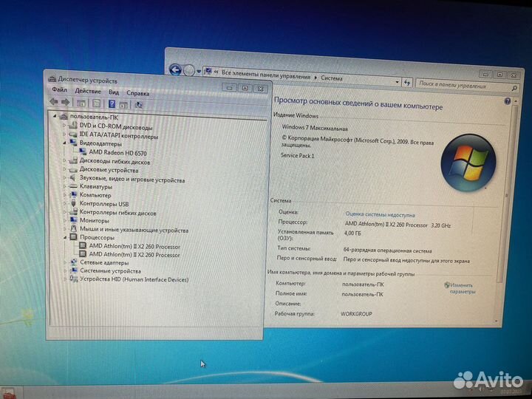Collapse the Процессоры tree node

[65, 238]
